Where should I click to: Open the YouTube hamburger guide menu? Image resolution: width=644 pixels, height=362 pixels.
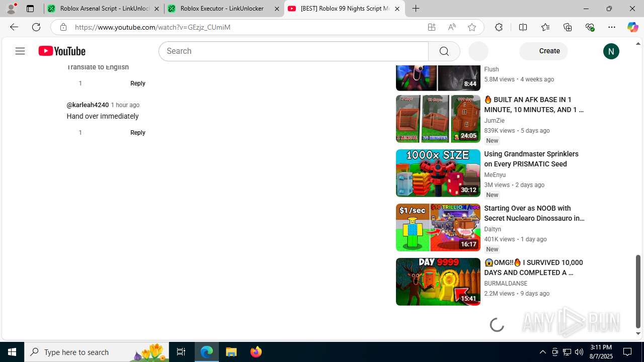(20, 51)
